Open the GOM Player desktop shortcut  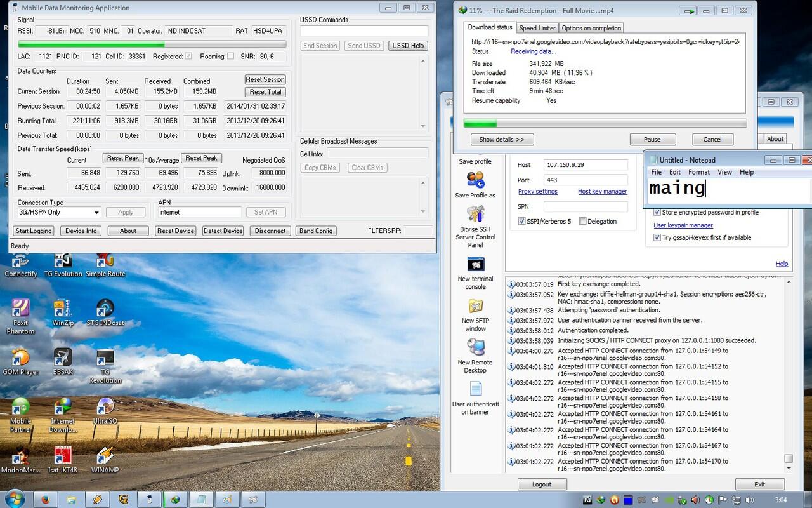coord(20,362)
